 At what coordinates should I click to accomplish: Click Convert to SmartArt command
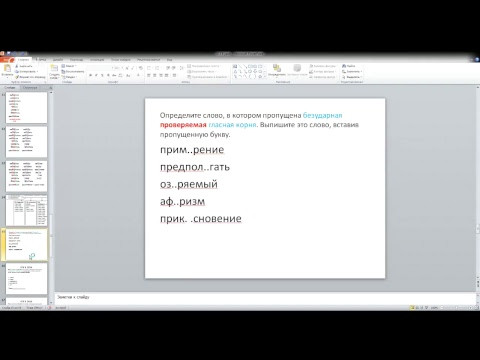point(208,77)
